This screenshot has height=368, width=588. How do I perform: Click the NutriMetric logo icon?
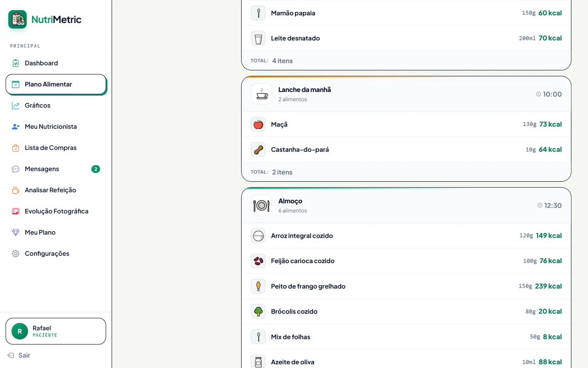pos(17,19)
